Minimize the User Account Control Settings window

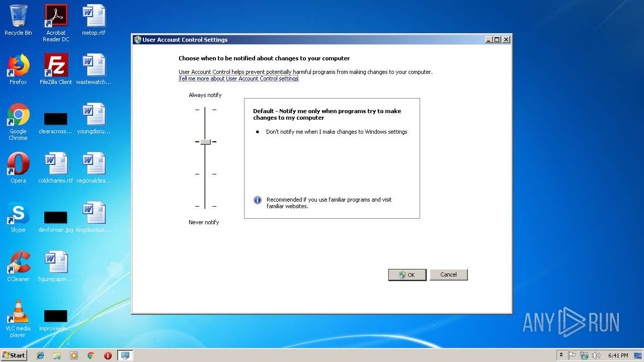click(x=489, y=40)
